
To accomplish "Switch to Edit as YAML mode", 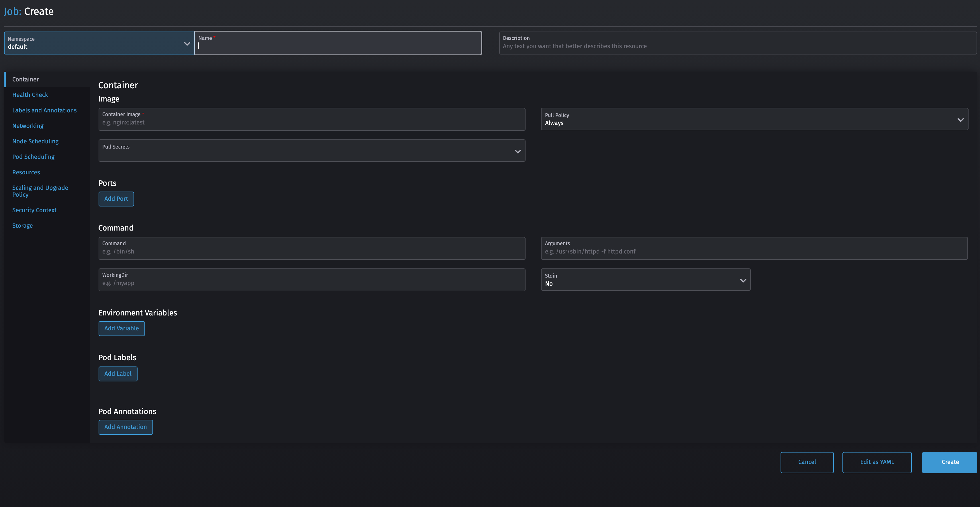I will (877, 462).
